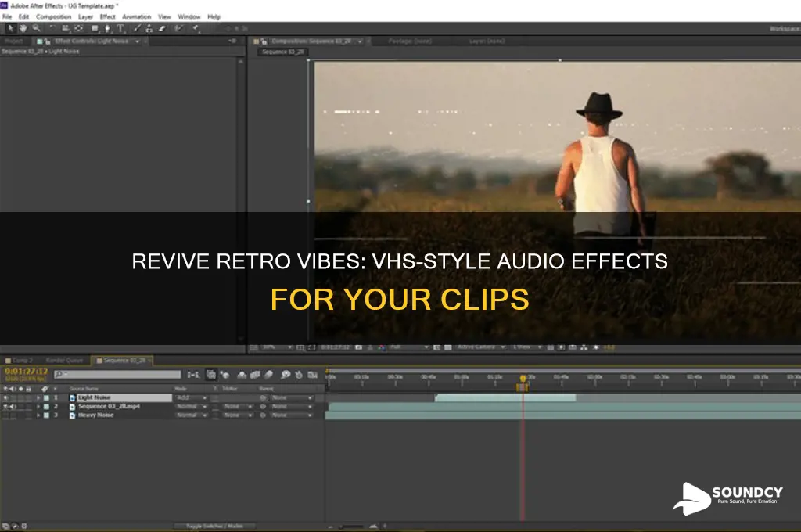The image size is (801, 532).
Task: Click Sequence 03_28 breadcrumb in viewer
Action: pos(282,52)
